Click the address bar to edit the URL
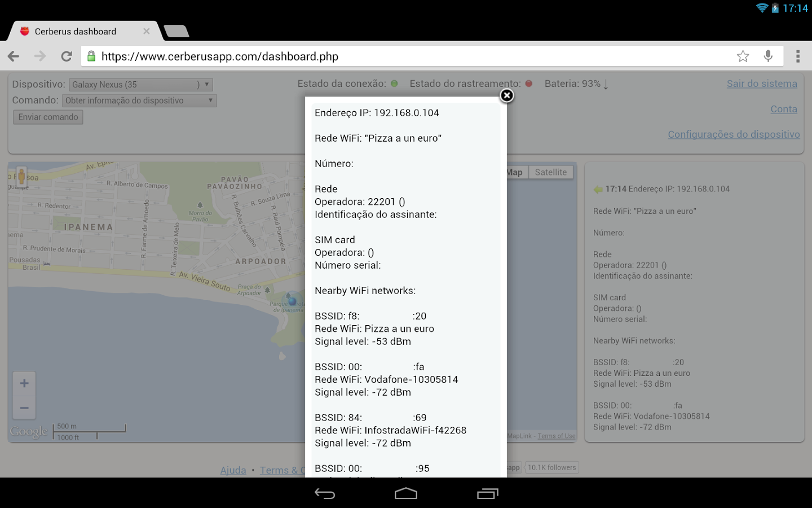812x508 pixels. (x=338, y=56)
